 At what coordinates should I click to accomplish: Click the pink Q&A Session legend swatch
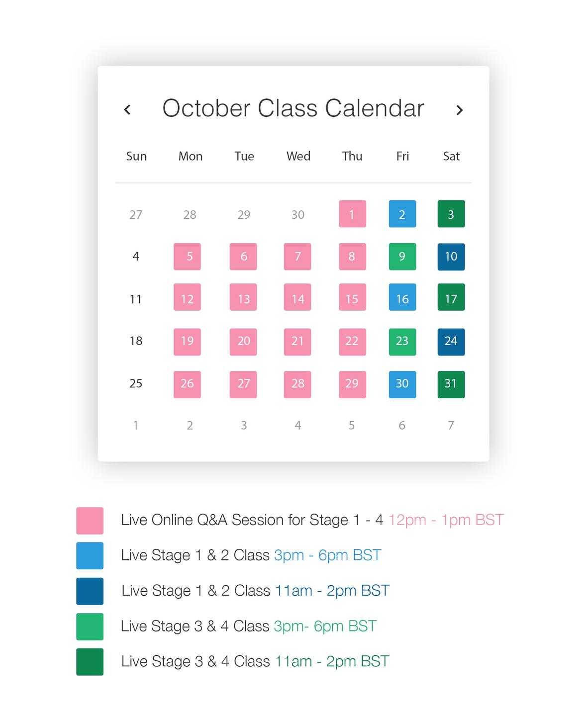coord(90,521)
